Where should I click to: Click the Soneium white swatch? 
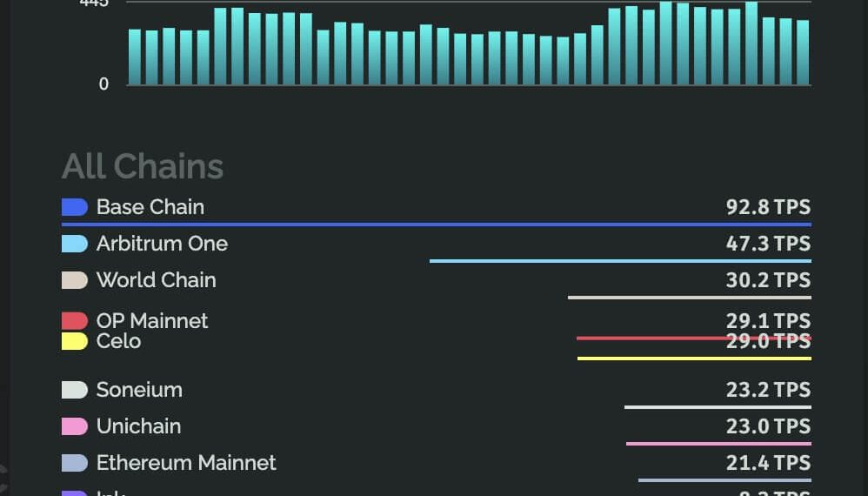75,390
